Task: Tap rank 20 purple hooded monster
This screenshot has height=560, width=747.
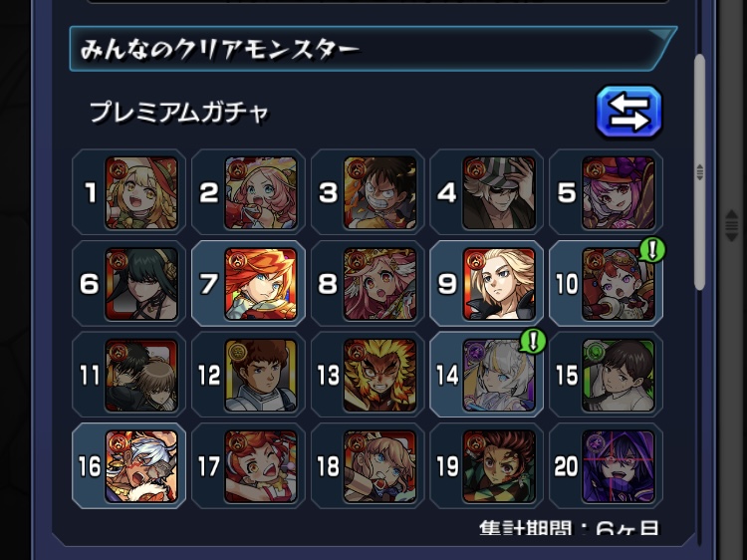Action: click(619, 466)
